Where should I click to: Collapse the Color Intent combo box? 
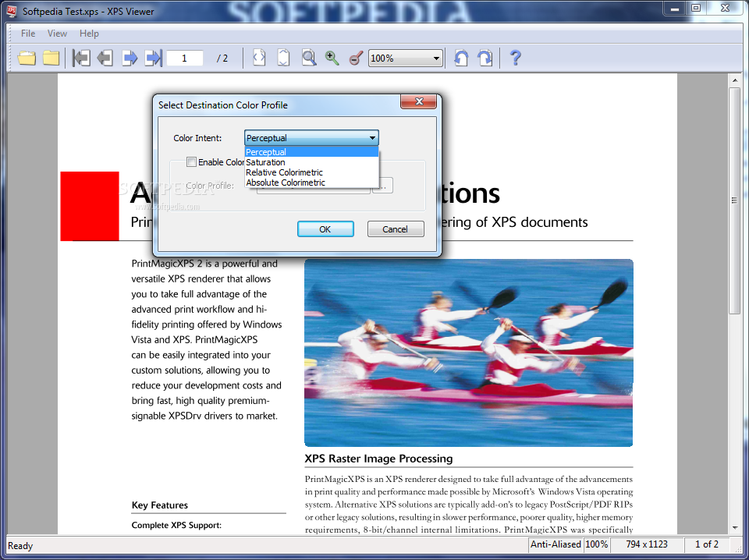tap(311, 138)
